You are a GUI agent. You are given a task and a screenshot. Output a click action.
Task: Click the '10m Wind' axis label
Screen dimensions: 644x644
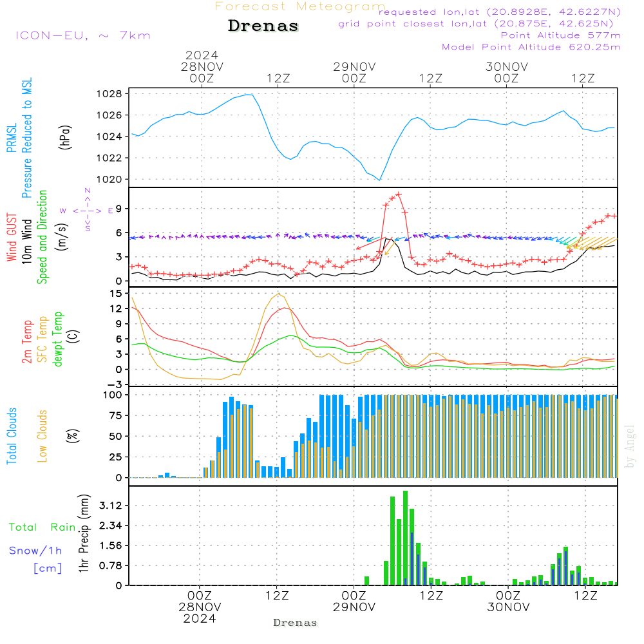(x=26, y=241)
